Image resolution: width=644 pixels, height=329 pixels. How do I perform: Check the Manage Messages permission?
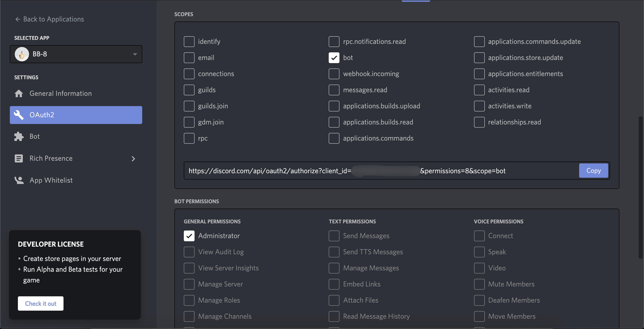click(x=334, y=268)
